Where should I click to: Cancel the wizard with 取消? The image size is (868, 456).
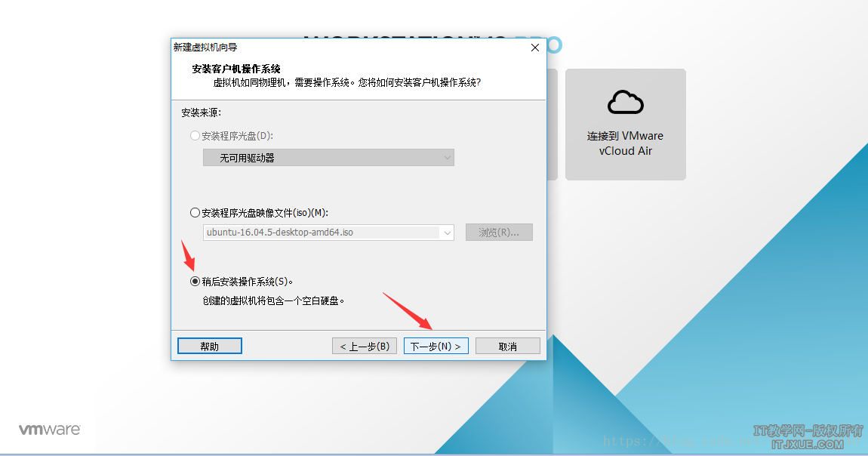508,346
